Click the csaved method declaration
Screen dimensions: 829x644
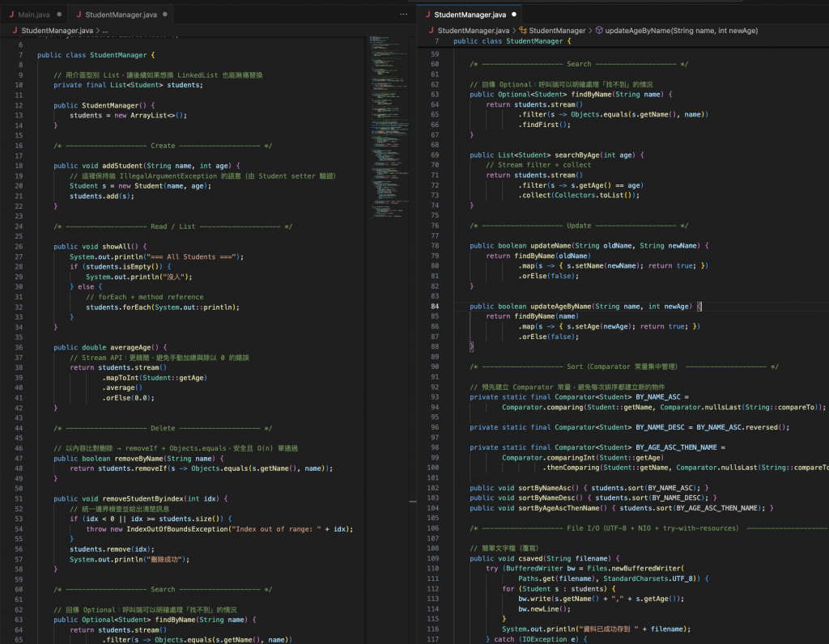click(545, 558)
